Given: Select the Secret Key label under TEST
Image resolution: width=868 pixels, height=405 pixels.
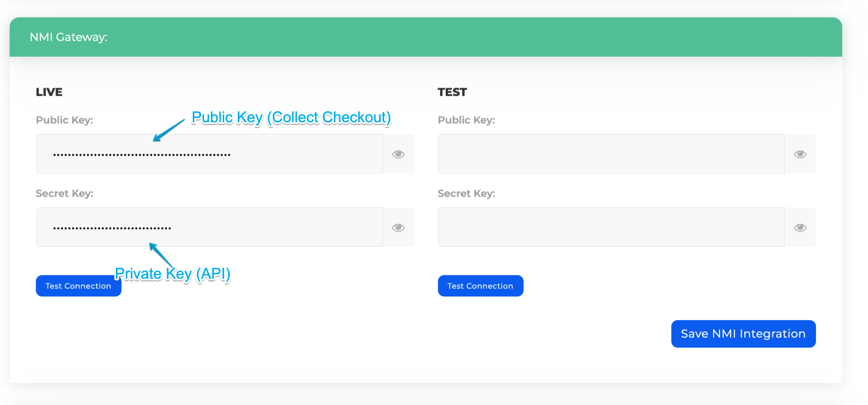Looking at the screenshot, I should [x=466, y=194].
